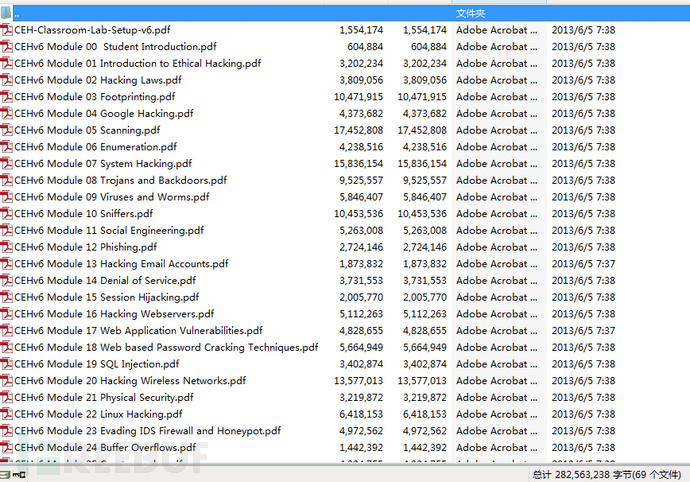
Task: Click PDF icon of Module 23 Evading IDS
Action: pos(6,431)
